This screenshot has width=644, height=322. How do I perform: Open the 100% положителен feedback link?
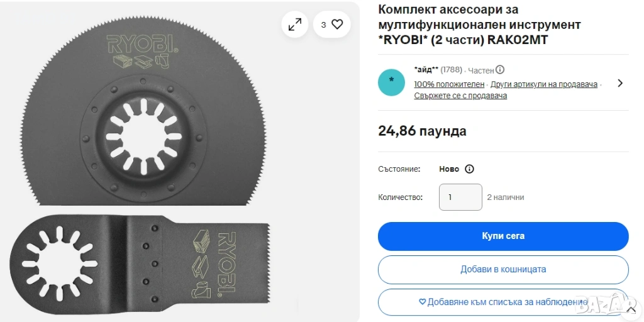tap(449, 84)
